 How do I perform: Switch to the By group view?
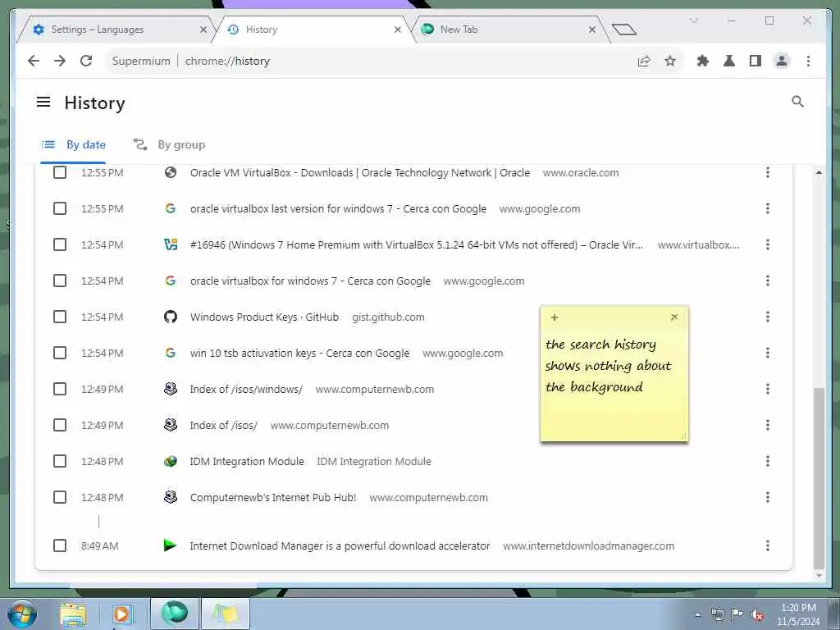point(169,144)
